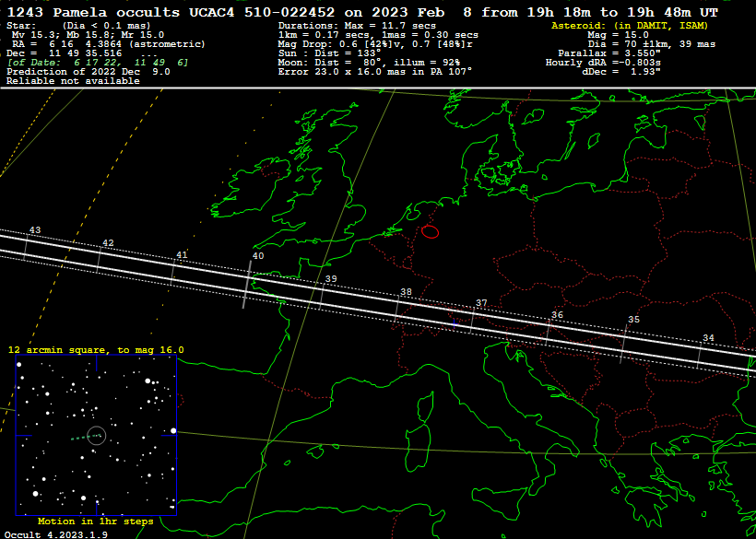Click the title line '1243 Pamela occults UCAC4 510-022452'
The image size is (756, 539).
(x=171, y=13)
